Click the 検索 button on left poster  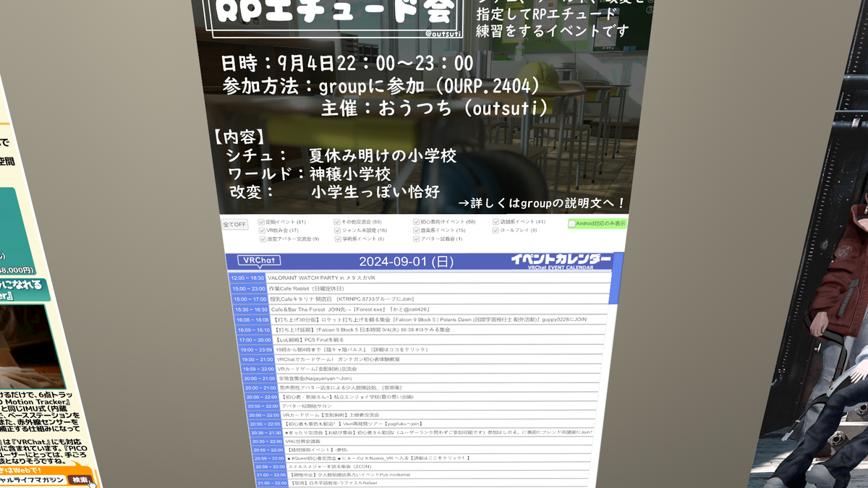pyautogui.click(x=81, y=479)
